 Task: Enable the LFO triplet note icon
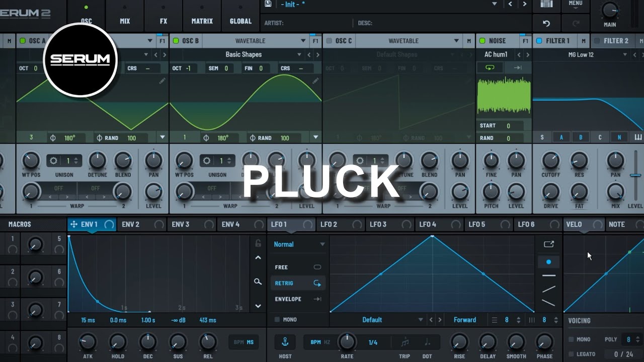click(x=405, y=342)
